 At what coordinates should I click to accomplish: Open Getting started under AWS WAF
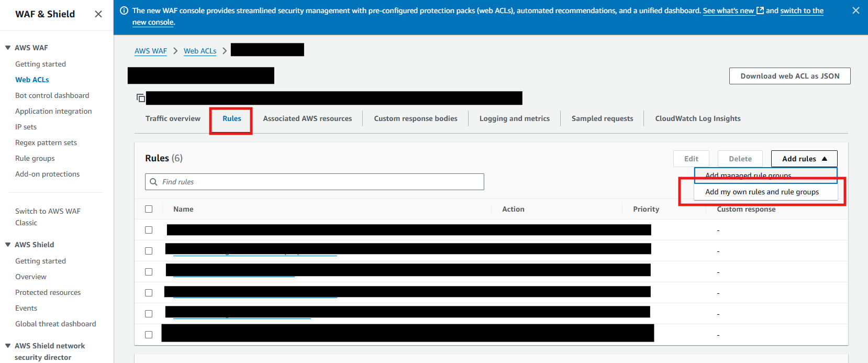(x=40, y=64)
